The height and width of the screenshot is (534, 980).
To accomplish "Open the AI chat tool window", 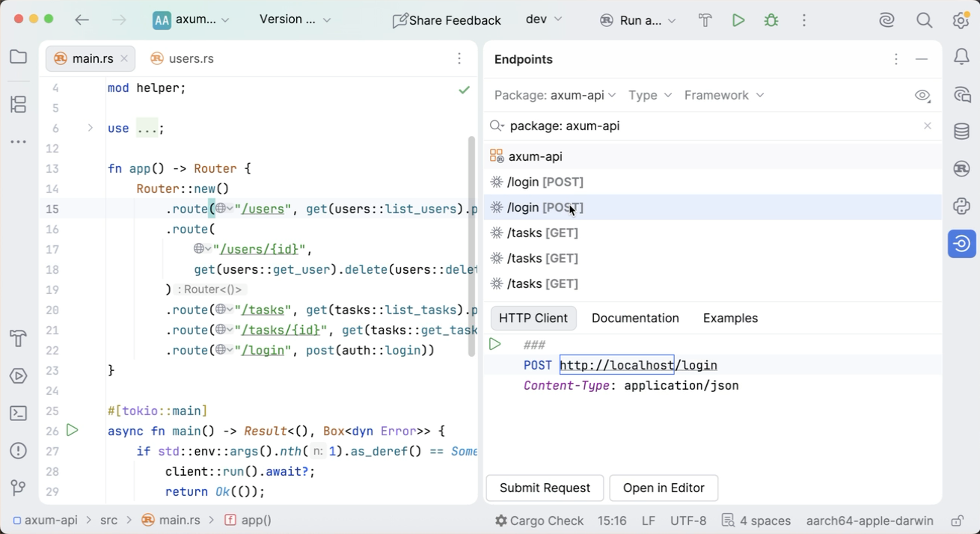I will pyautogui.click(x=962, y=94).
